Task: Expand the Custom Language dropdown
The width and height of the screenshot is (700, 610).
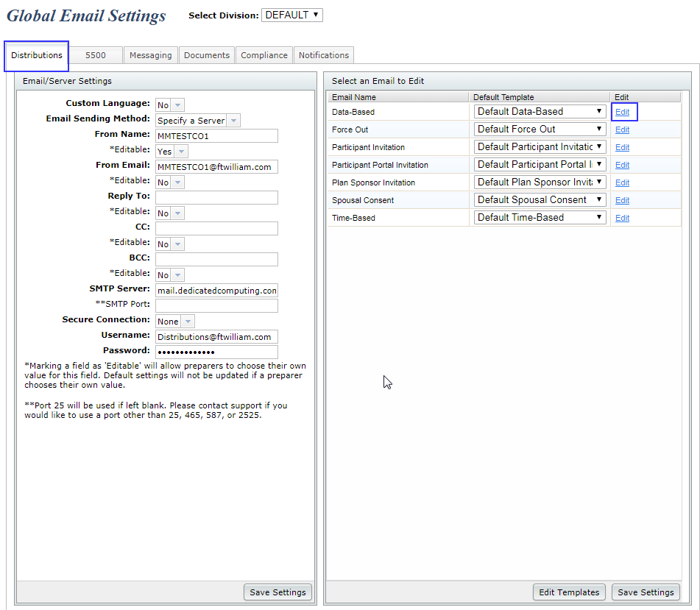Action: coord(170,105)
